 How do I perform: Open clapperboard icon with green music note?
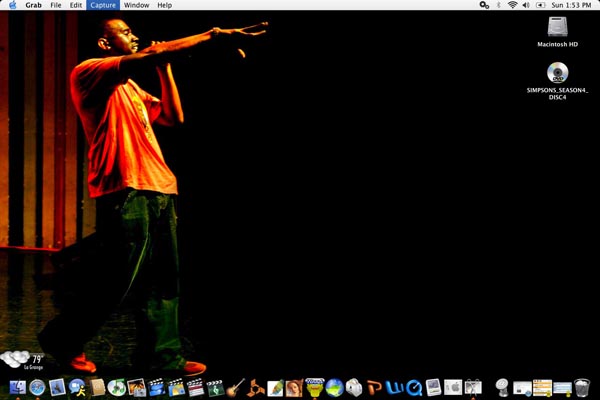[x=215, y=388]
